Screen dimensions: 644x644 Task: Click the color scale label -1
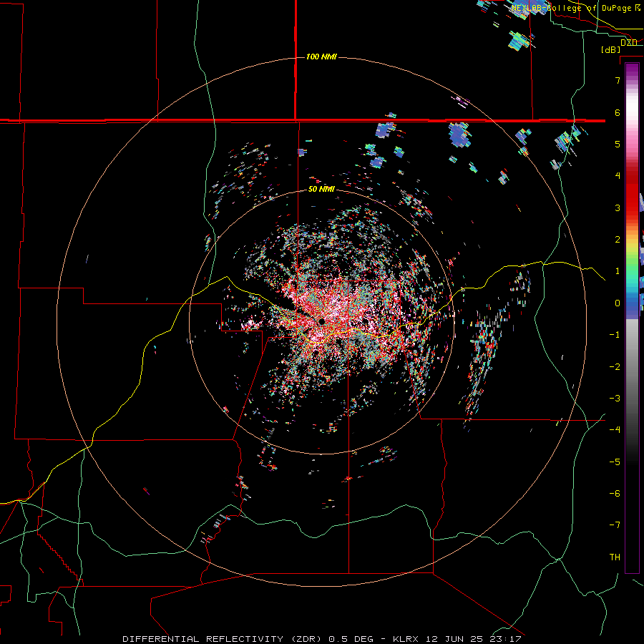[x=615, y=334]
